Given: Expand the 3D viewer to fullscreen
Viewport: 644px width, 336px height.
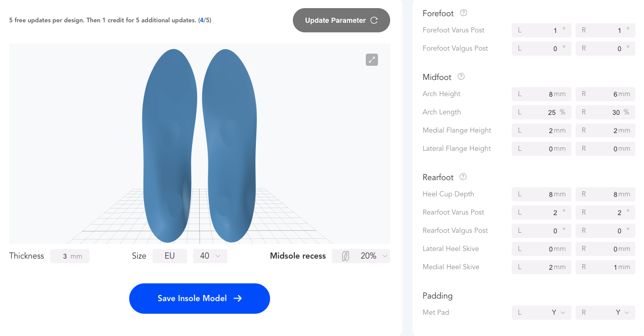Looking at the screenshot, I should (x=372, y=60).
